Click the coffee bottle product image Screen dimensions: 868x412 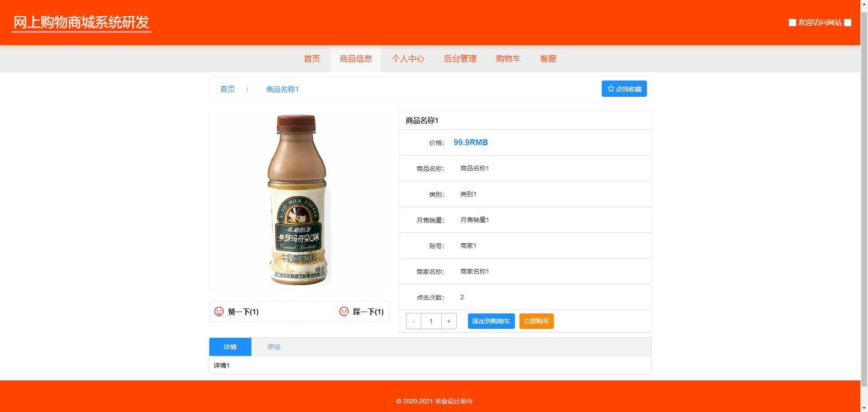pyautogui.click(x=299, y=200)
